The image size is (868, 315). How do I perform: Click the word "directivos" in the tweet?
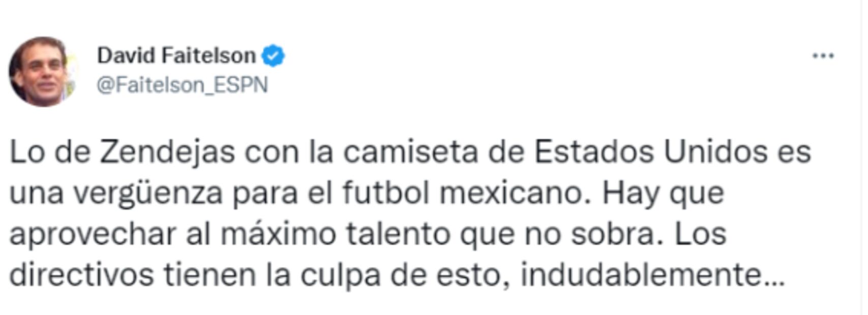pos(81,275)
